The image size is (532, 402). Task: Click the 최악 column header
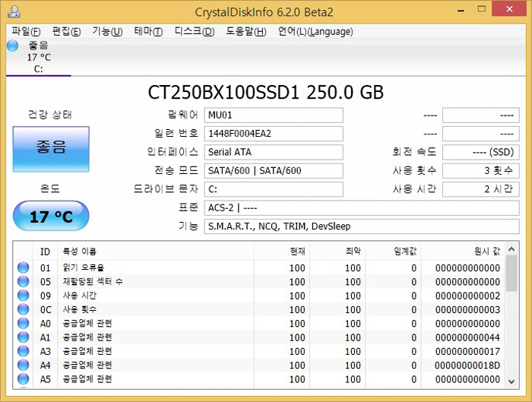(x=337, y=252)
